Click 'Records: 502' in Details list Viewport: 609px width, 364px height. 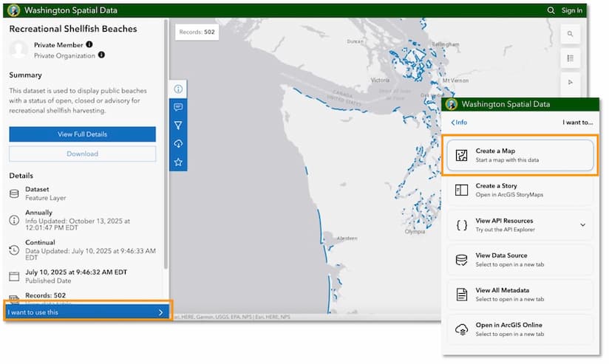[x=45, y=295]
